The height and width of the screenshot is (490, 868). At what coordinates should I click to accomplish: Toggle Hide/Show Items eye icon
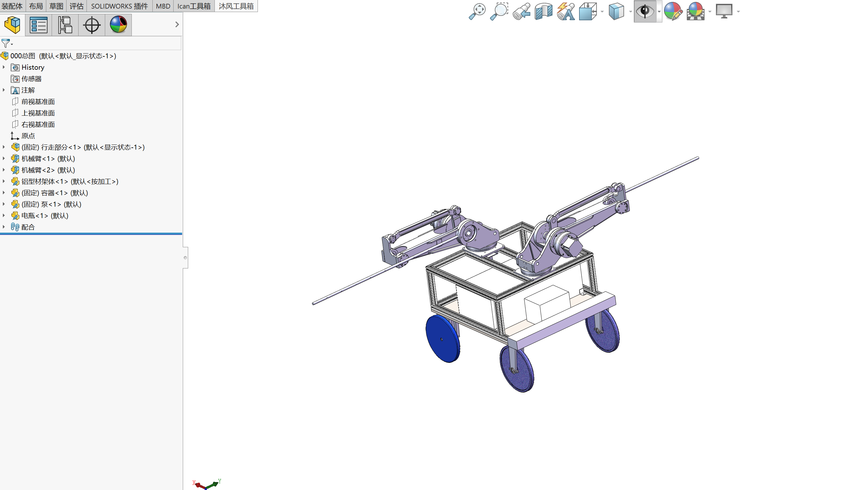coord(645,11)
